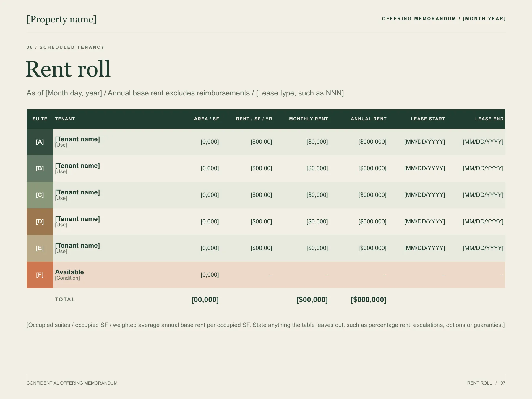Select the dark green suite [A] cell
The height and width of the screenshot is (399, 532).
[40, 142]
